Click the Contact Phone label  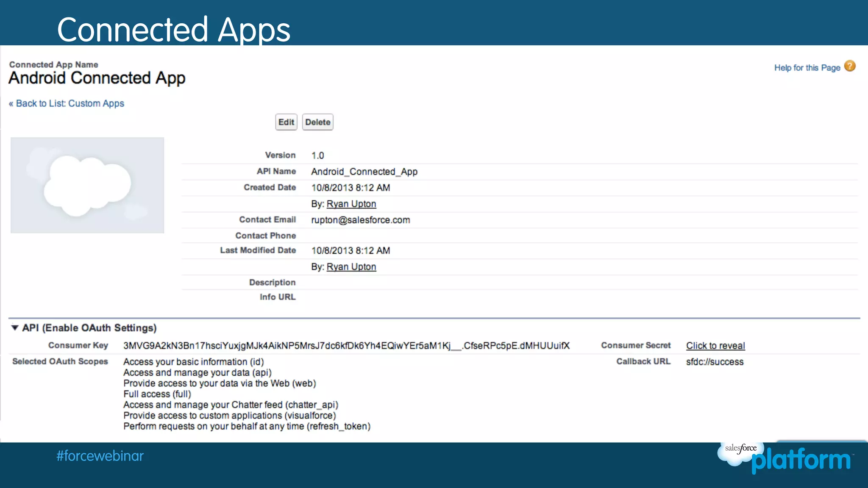(x=266, y=236)
